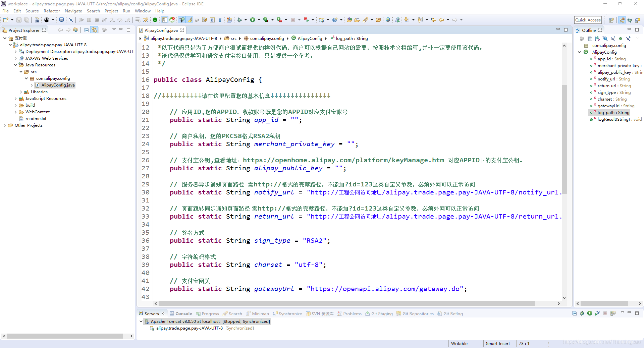
Task: Click the green power Spring Boot icon
Action: [155, 20]
